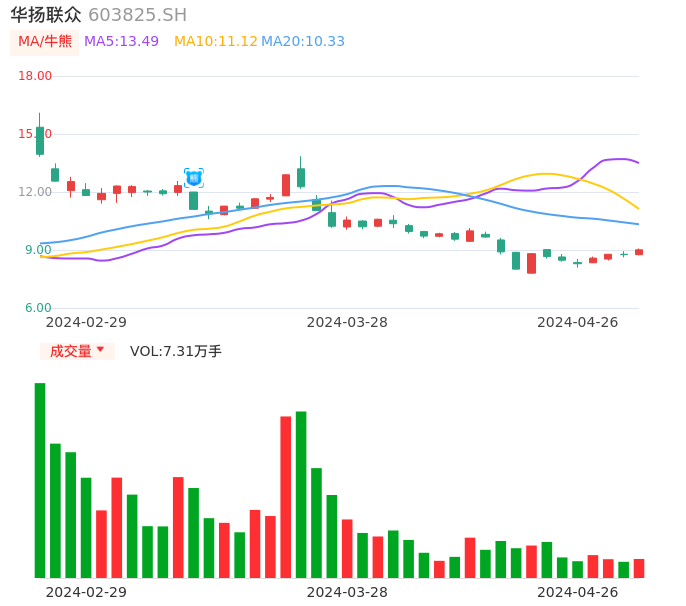
Task: Click the rightmost red volume bar
Action: (639, 568)
